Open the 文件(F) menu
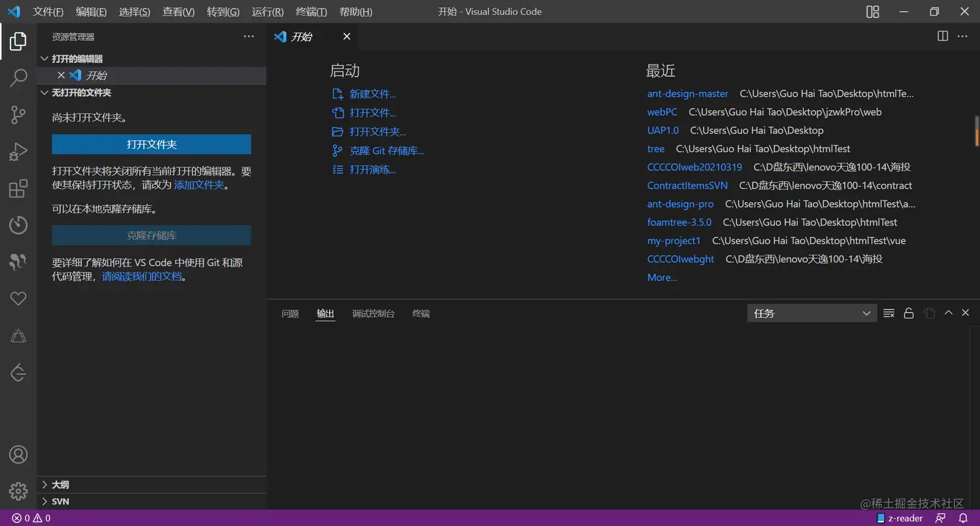The image size is (980, 526). (x=49, y=12)
